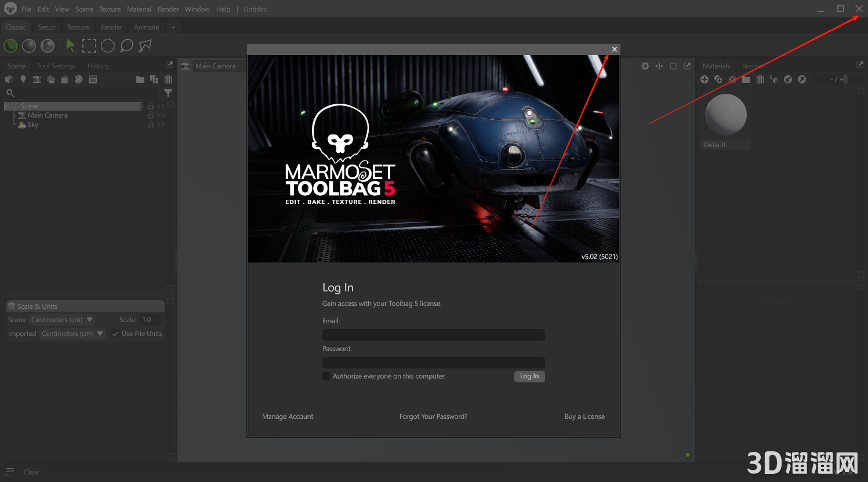The height and width of the screenshot is (482, 868).
Task: Open Scene units Centimeters dropdown
Action: pyautogui.click(x=62, y=320)
